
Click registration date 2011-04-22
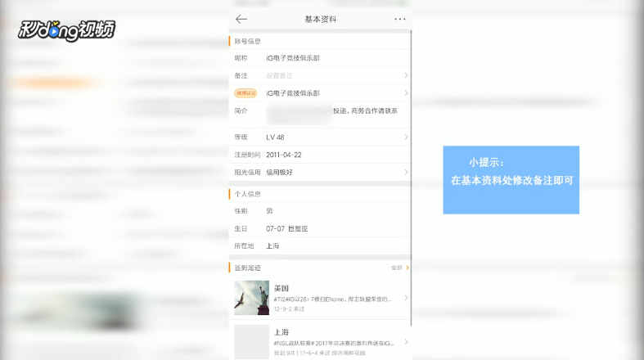[283, 155]
